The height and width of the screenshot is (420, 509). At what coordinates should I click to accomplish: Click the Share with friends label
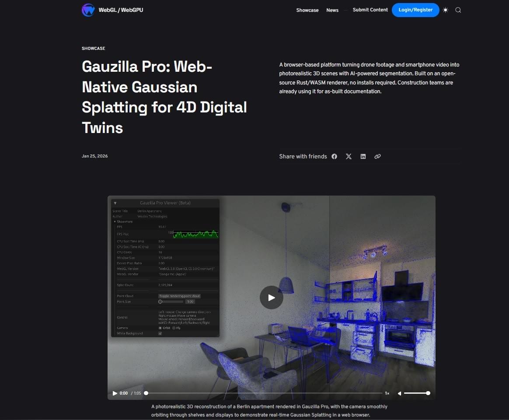[303, 157]
